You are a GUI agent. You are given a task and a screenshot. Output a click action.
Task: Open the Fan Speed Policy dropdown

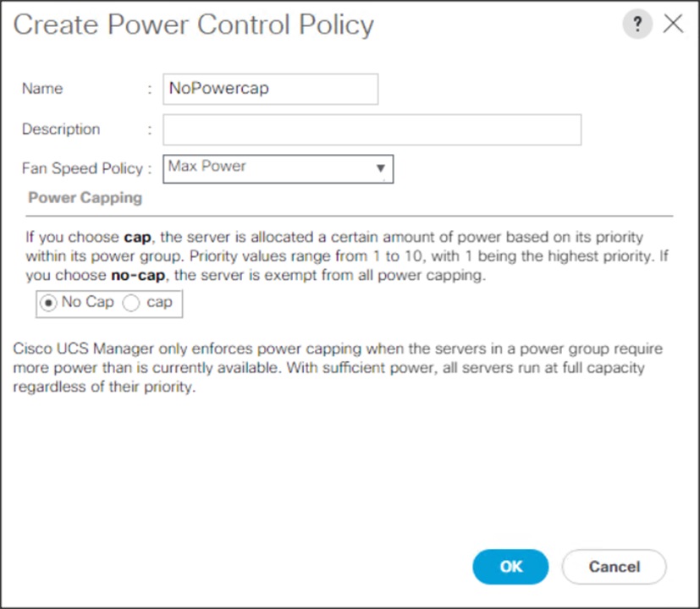(278, 167)
